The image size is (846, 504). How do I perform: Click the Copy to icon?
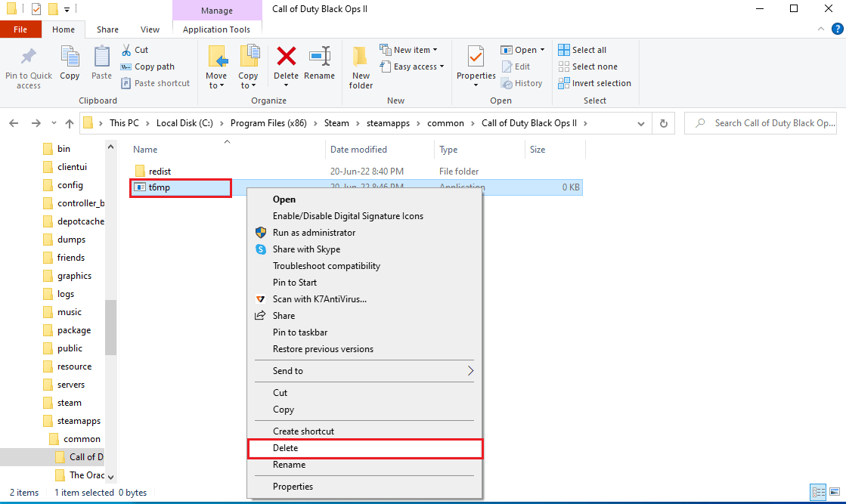click(249, 57)
